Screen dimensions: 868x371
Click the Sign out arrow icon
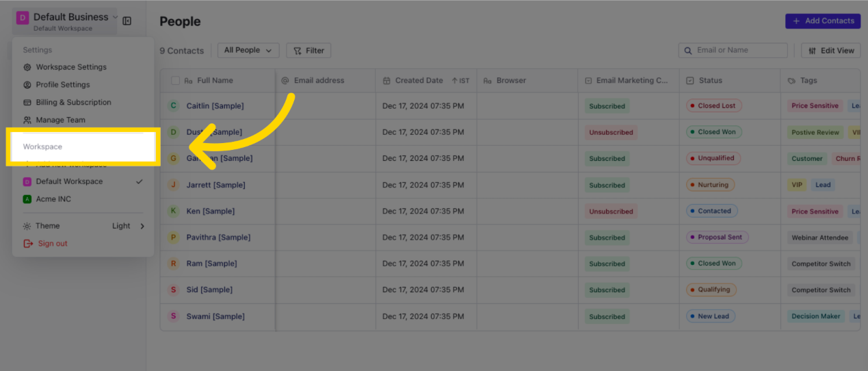[28, 244]
